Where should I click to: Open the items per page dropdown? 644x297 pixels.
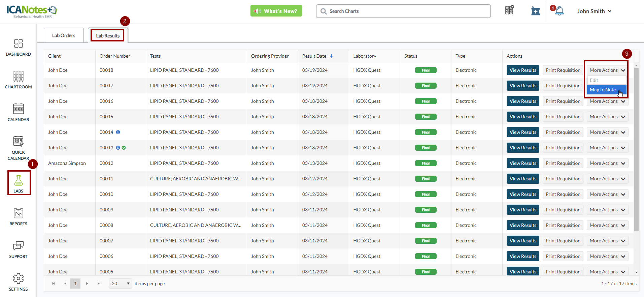120,284
